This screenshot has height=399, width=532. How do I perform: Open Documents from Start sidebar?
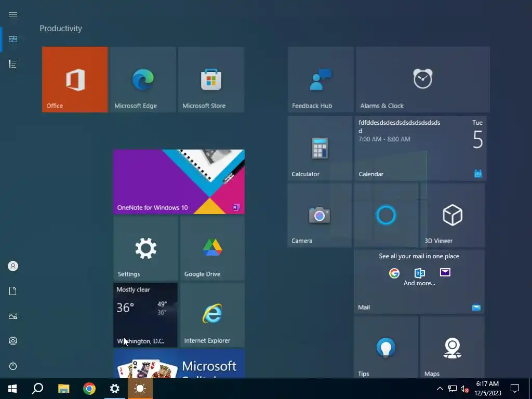pos(13,291)
